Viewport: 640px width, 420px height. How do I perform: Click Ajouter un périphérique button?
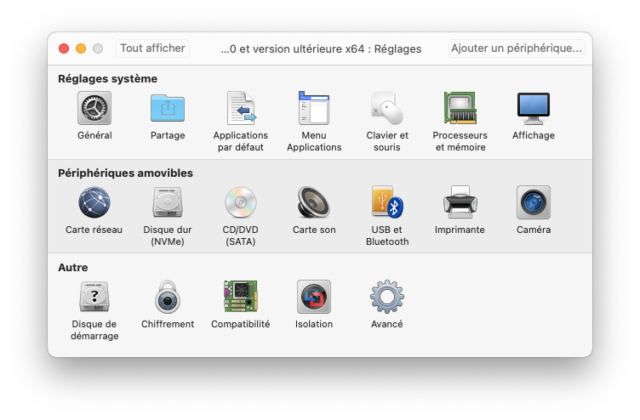click(516, 48)
